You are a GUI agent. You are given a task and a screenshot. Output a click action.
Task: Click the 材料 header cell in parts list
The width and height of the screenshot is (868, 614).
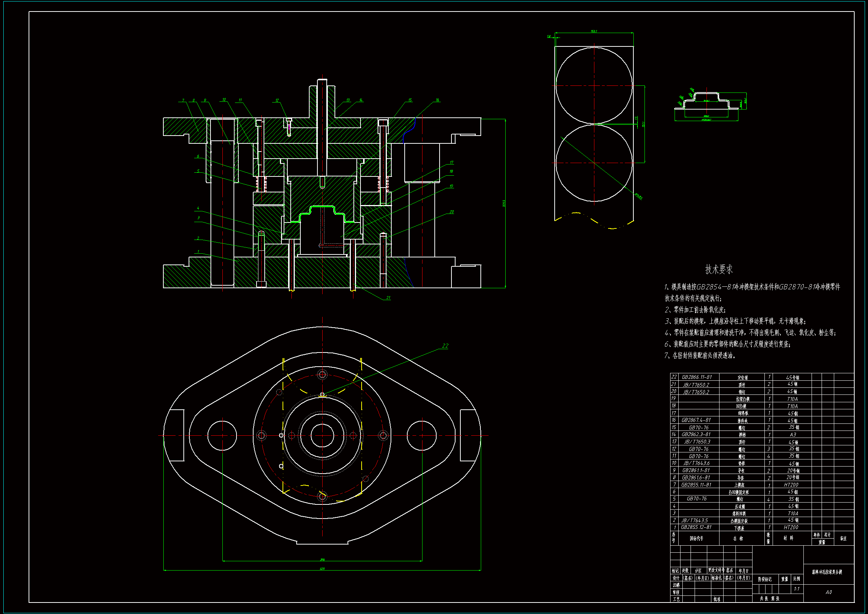click(789, 538)
